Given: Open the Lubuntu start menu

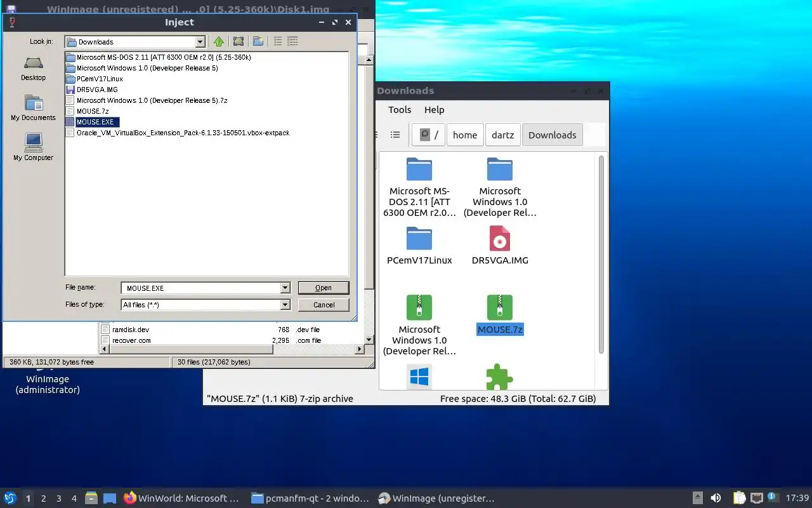Looking at the screenshot, I should [x=10, y=498].
